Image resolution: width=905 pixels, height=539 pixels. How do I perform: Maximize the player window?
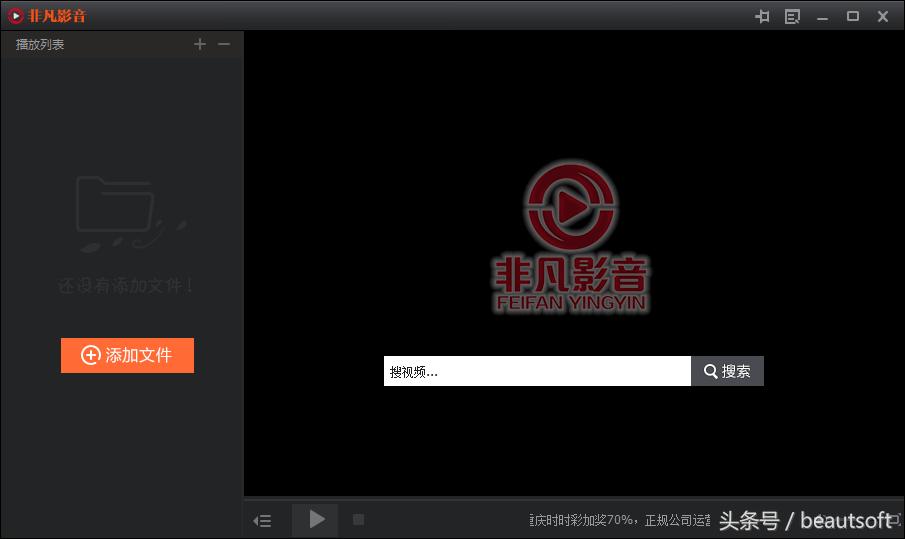(852, 16)
